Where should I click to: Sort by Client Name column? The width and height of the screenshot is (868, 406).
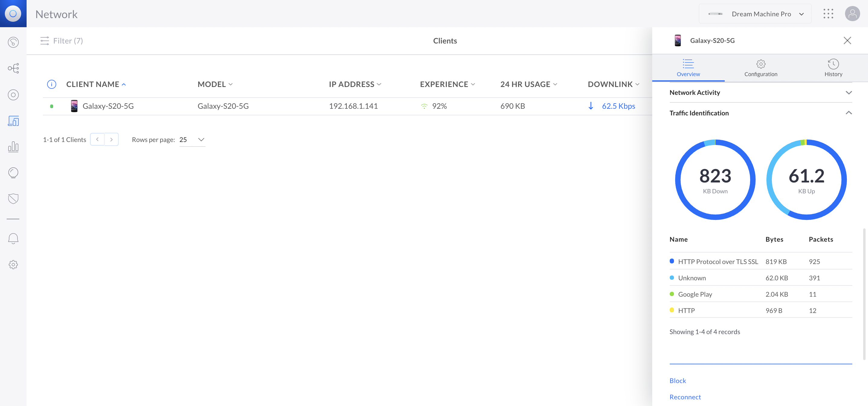96,84
